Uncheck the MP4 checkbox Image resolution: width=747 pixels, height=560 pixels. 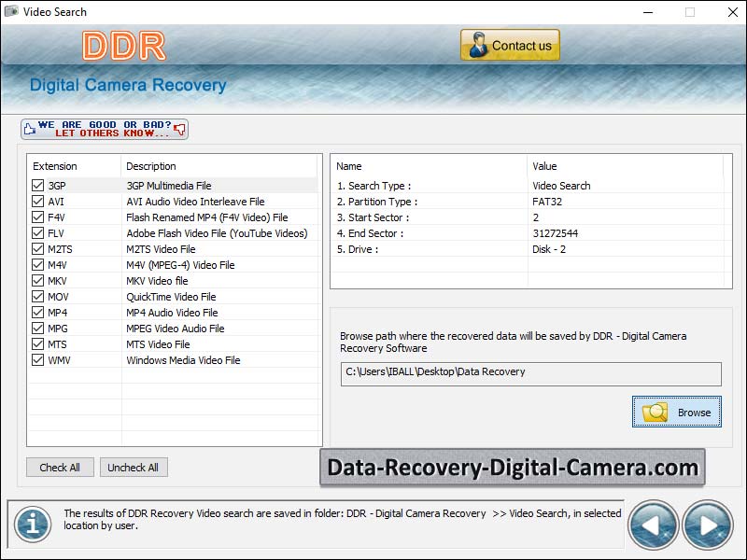(37, 313)
